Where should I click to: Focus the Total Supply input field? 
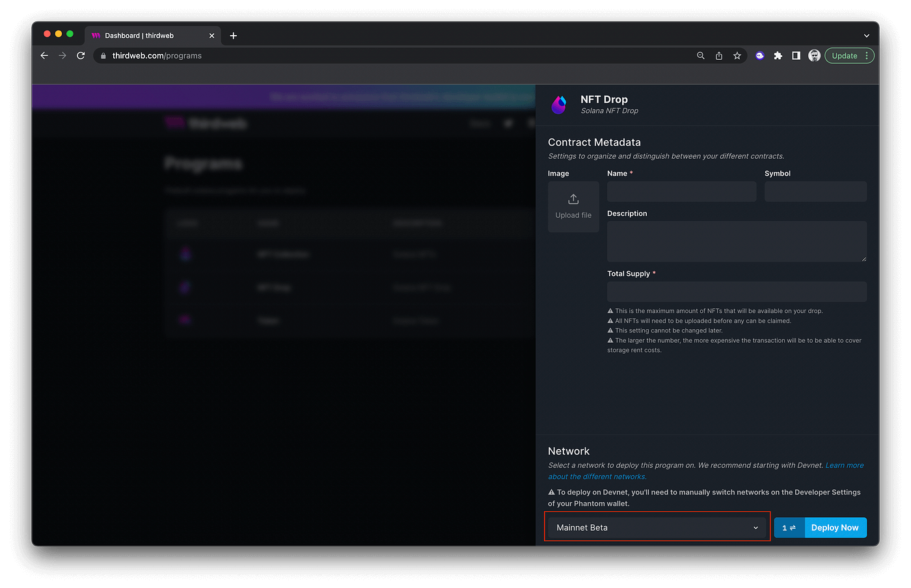point(737,291)
